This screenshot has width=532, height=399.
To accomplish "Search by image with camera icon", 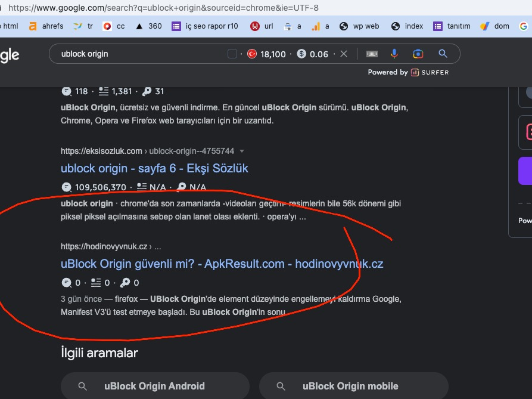I will pyautogui.click(x=418, y=54).
